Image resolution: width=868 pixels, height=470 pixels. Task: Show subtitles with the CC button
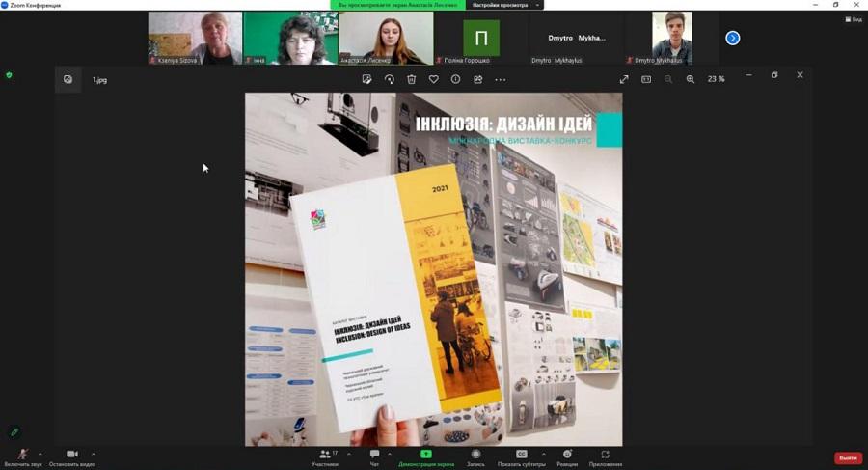click(522, 457)
